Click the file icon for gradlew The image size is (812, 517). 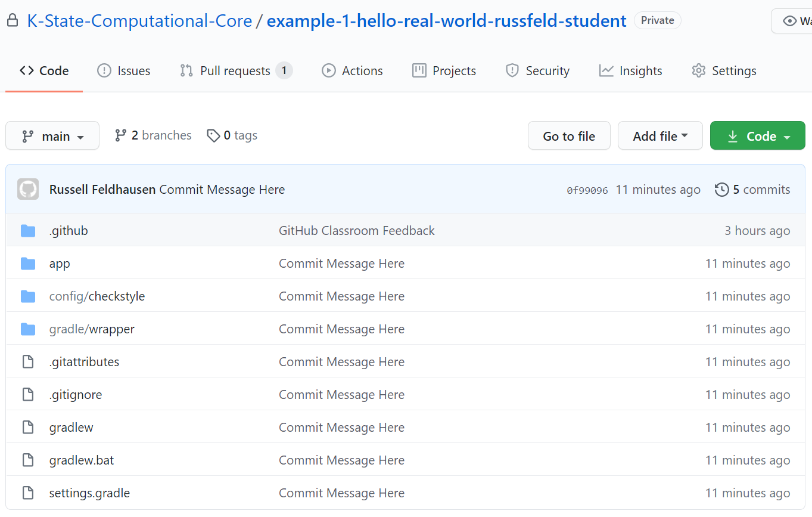pos(28,428)
